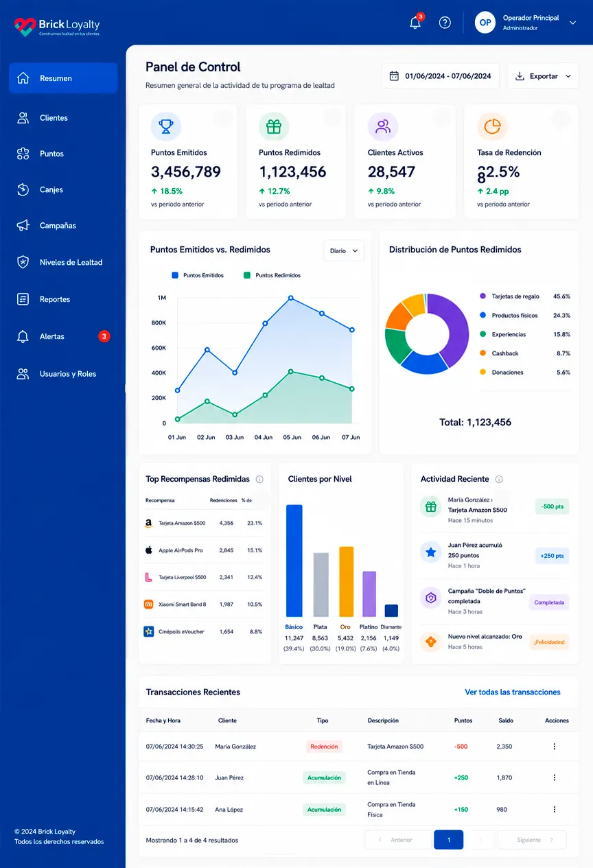
Task: Open actions menu for María González transaction
Action: [x=555, y=747]
